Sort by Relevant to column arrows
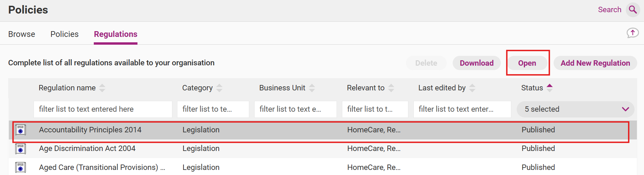The image size is (644, 175). tap(391, 88)
